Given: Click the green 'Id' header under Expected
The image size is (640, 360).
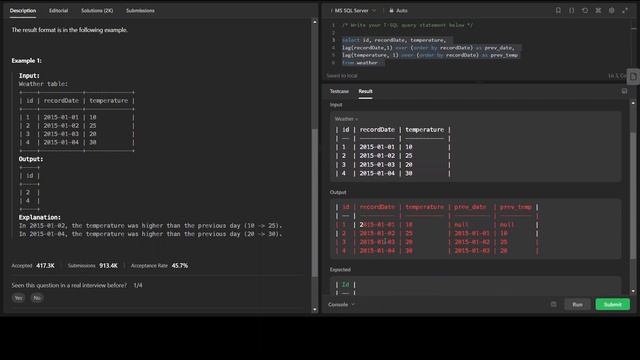Looking at the screenshot, I should (345, 284).
